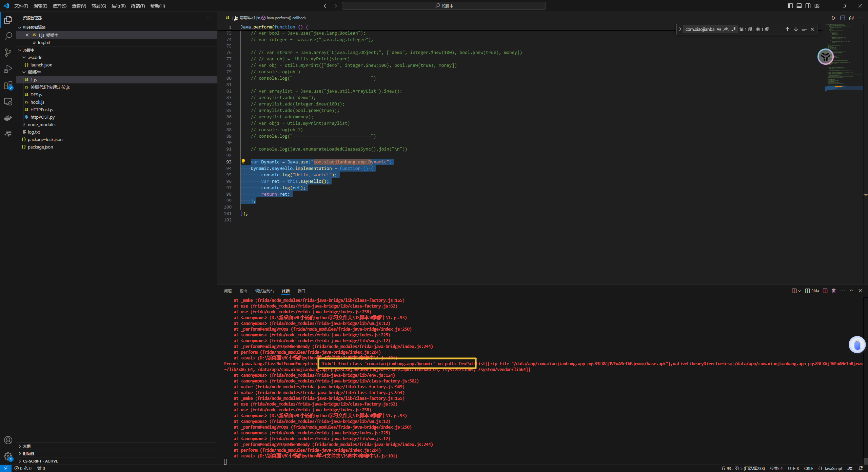
Task: Click JavaScript language mode in status bar
Action: click(833, 468)
